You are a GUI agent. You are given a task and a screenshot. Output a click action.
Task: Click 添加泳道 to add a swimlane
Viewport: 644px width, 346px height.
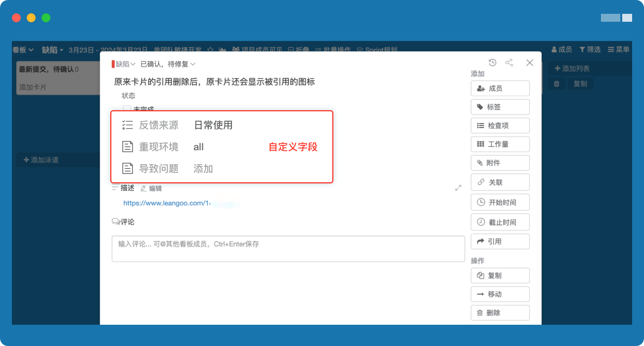click(42, 160)
